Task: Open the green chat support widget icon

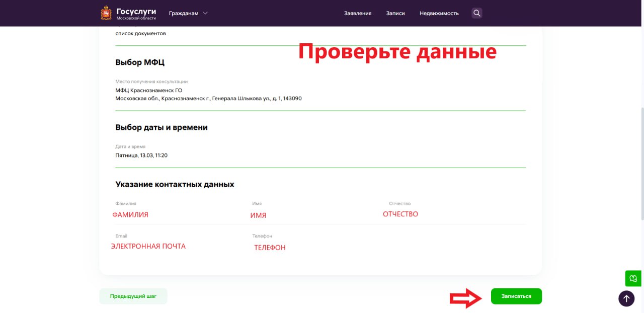Action: pos(633,278)
